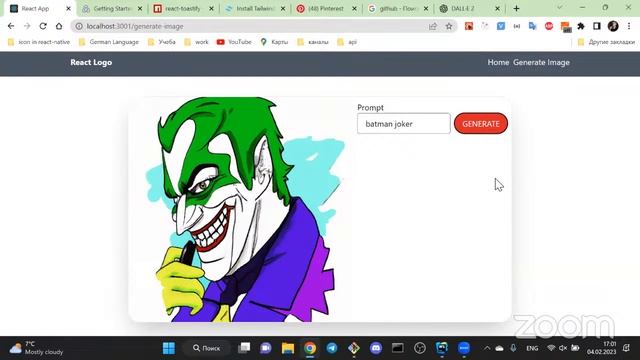
Task: Open the clock and date 04.02.2023
Action: point(601,348)
